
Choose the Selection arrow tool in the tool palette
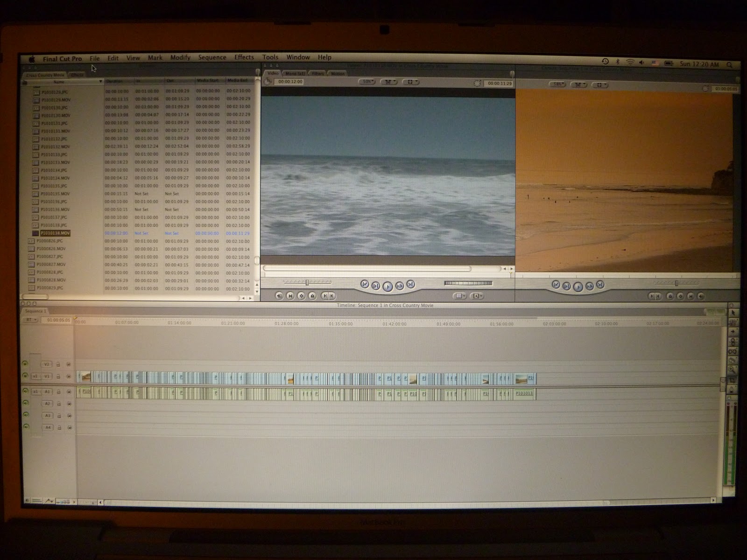click(733, 313)
